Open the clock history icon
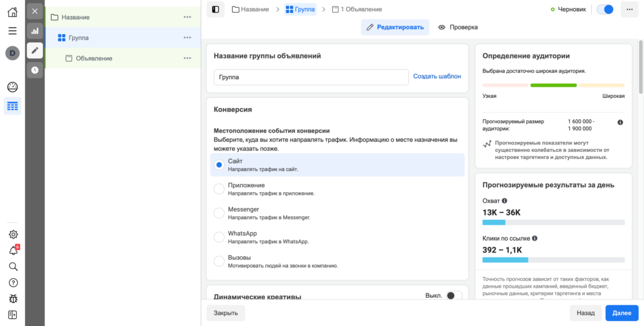The width and height of the screenshot is (644, 326). (35, 70)
